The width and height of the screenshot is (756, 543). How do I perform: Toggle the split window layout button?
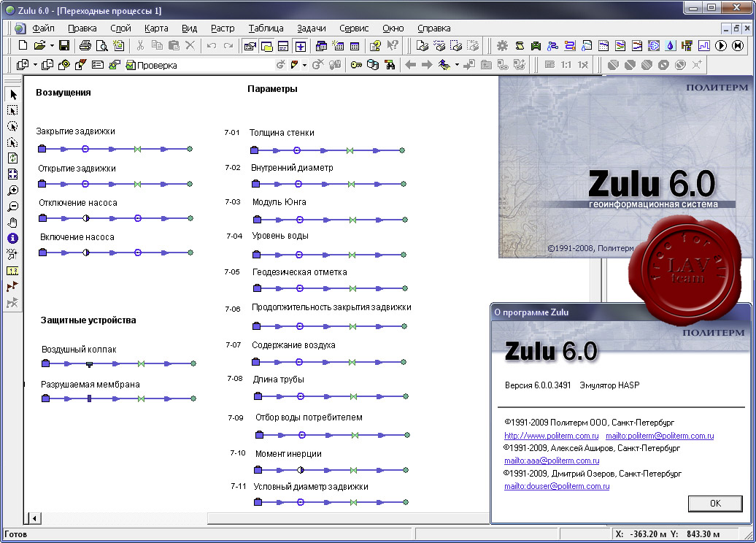point(283,46)
